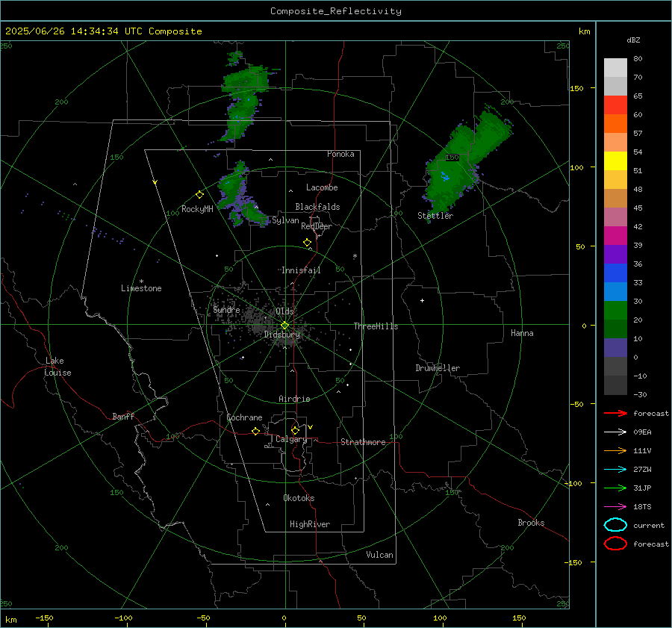Click the Lake Louise label
The image size is (672, 628).
(x=57, y=367)
